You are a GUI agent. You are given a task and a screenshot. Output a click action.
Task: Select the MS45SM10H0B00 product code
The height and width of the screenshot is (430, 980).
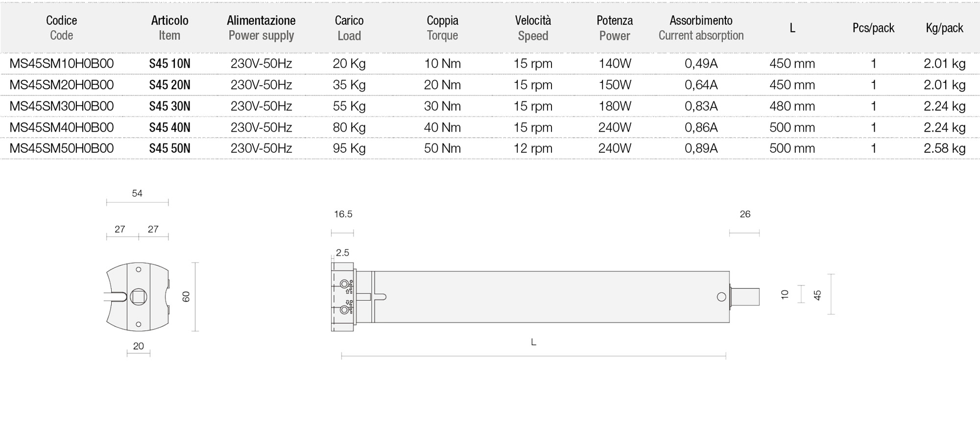tap(62, 64)
